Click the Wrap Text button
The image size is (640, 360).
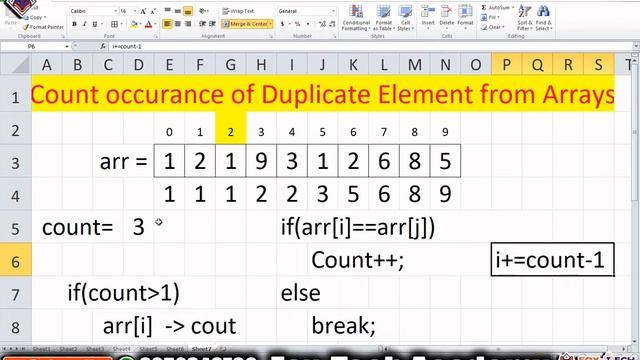pyautogui.click(x=238, y=11)
